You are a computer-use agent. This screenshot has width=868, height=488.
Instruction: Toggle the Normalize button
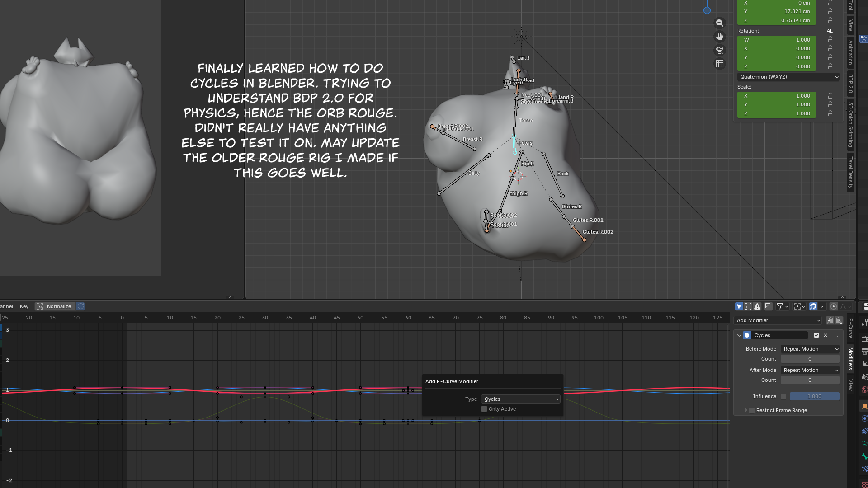[x=55, y=306]
